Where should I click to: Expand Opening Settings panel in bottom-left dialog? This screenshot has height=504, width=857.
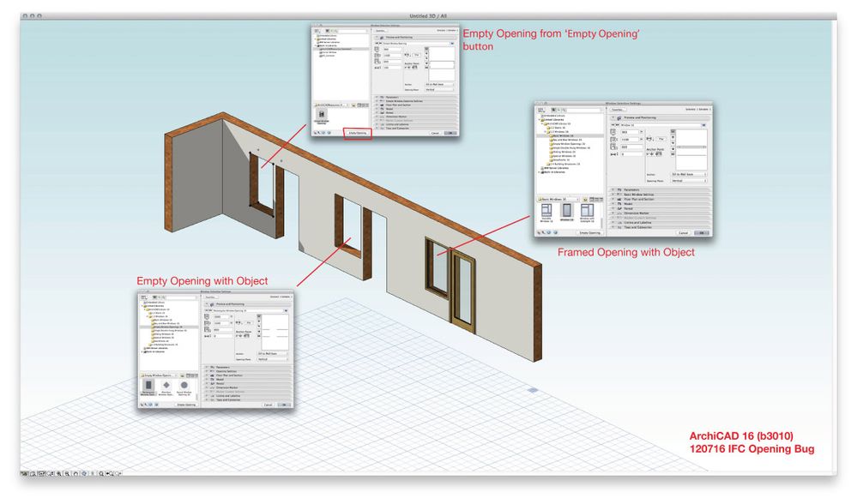pos(207,371)
